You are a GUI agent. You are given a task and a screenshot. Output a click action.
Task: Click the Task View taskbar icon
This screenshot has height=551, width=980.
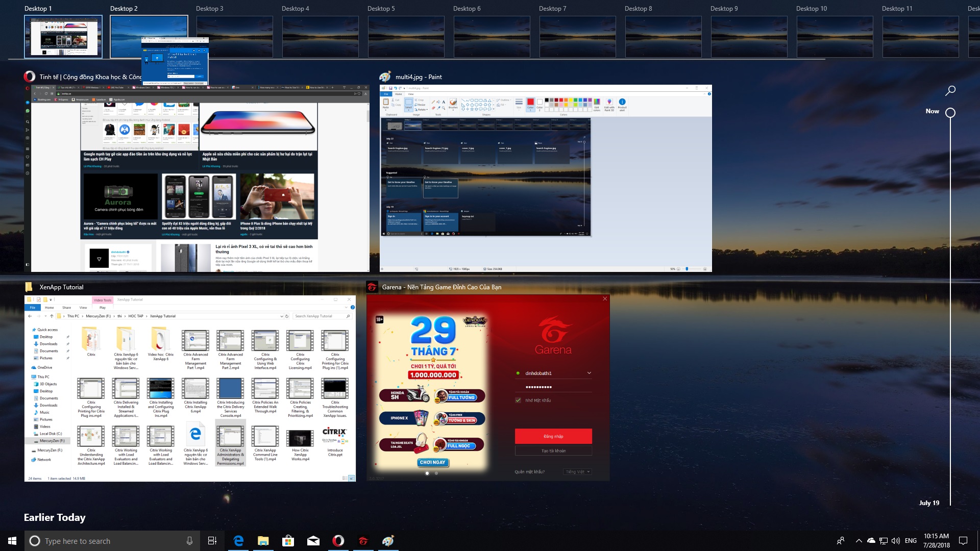[212, 541]
